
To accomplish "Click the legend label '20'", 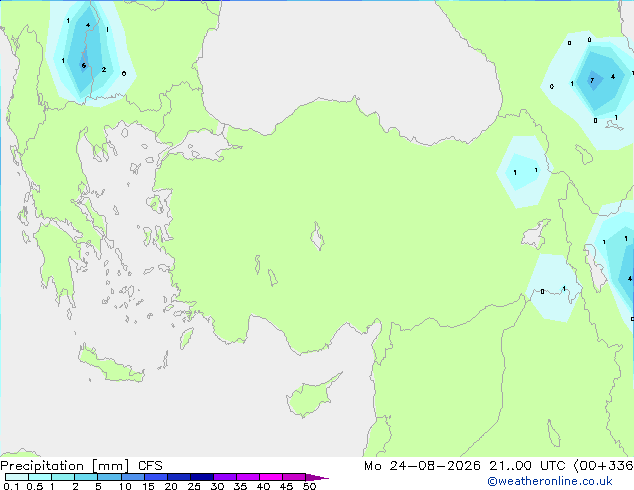I will pyautogui.click(x=171, y=486).
